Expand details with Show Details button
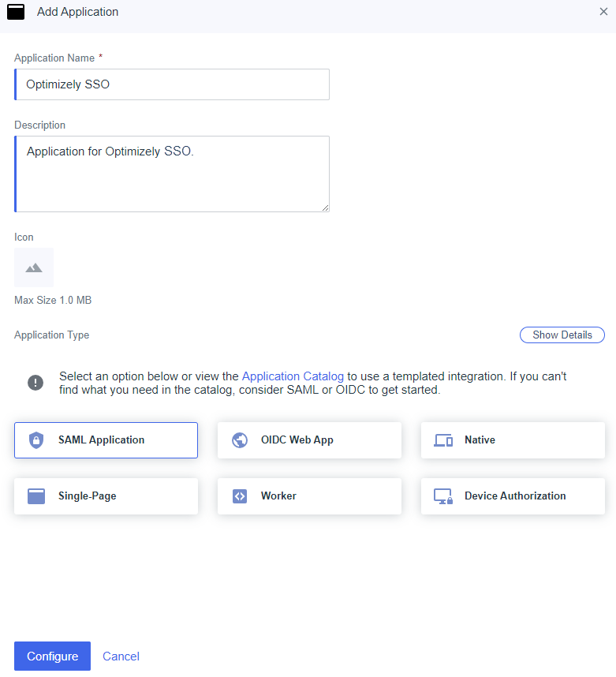The width and height of the screenshot is (616, 677). 562,335
